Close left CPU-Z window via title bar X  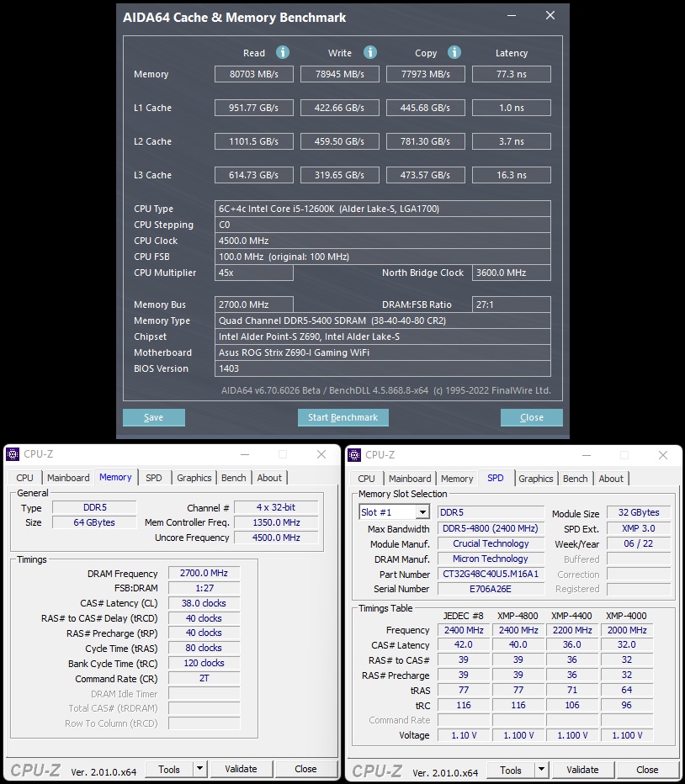[321, 454]
